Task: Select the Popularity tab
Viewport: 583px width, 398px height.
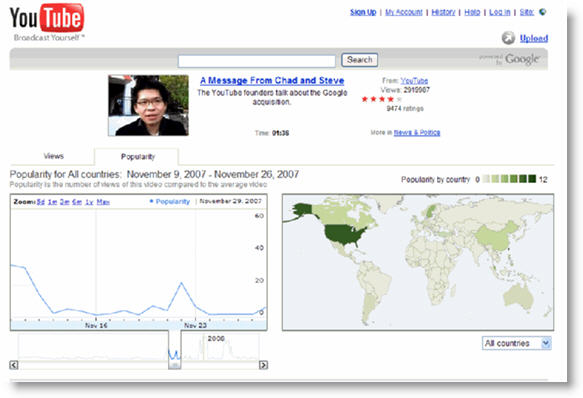Action: (138, 157)
